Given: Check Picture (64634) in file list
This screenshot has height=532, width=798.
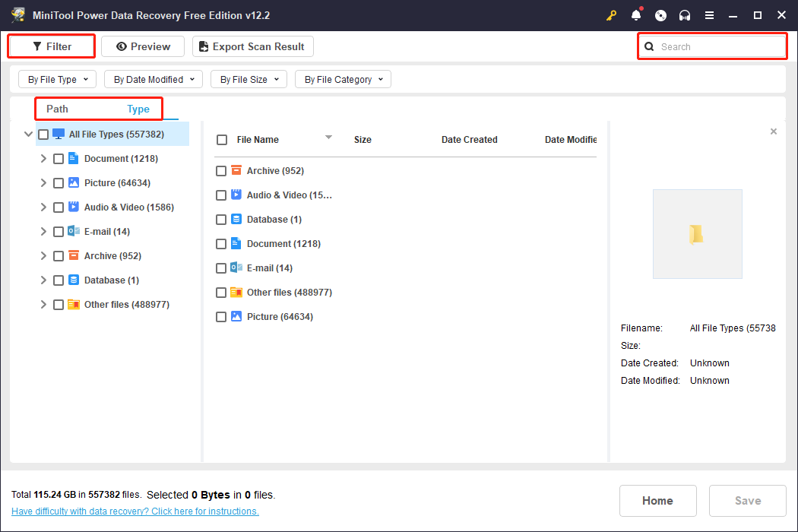Looking at the screenshot, I should coord(221,317).
